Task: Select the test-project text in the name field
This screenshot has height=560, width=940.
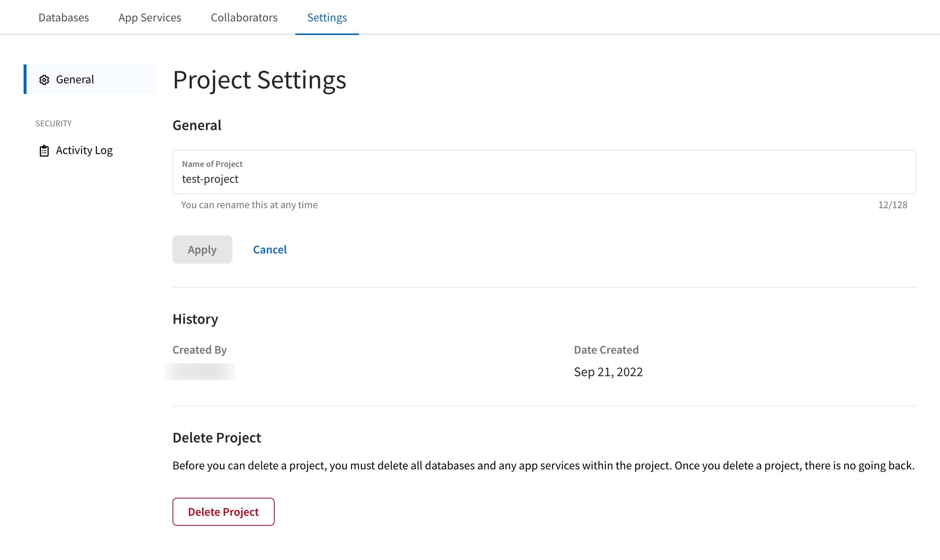Action: tap(210, 179)
